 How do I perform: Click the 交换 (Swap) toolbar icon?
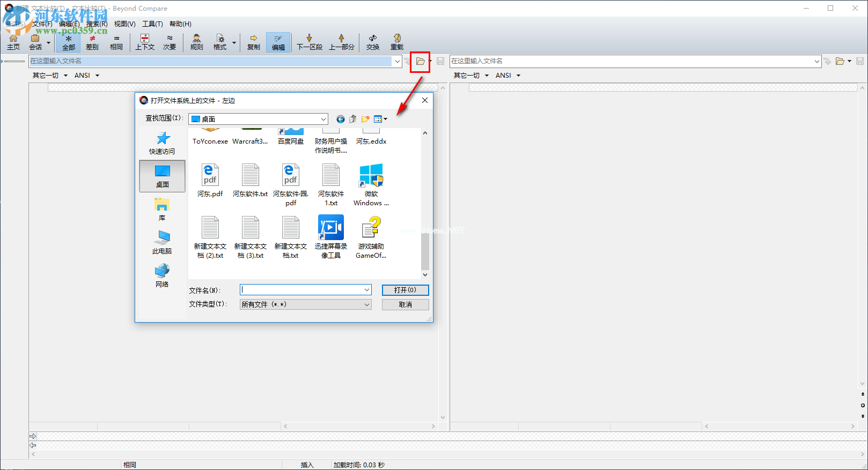point(373,42)
